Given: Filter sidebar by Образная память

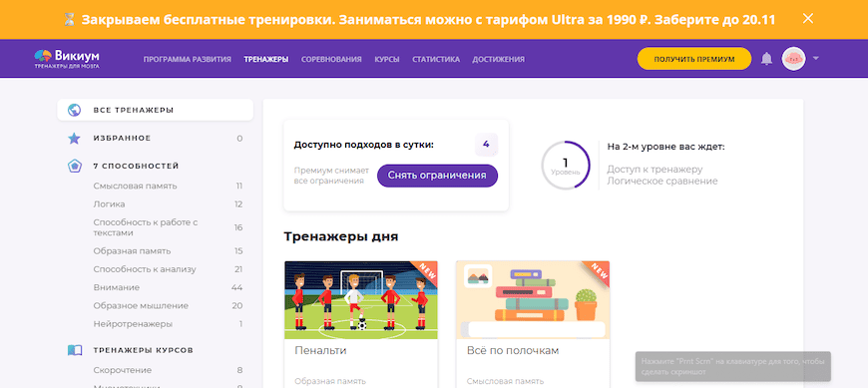Looking at the screenshot, I should click(x=132, y=250).
